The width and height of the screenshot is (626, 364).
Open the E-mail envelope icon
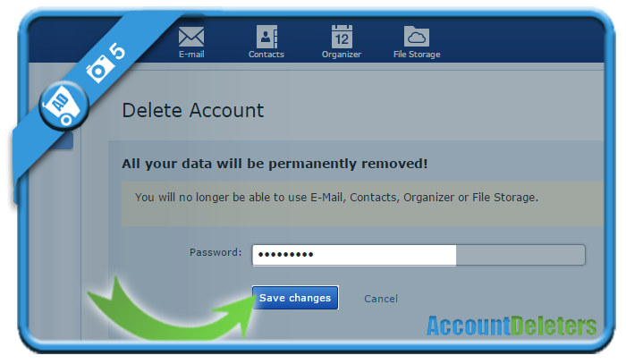tap(191, 37)
